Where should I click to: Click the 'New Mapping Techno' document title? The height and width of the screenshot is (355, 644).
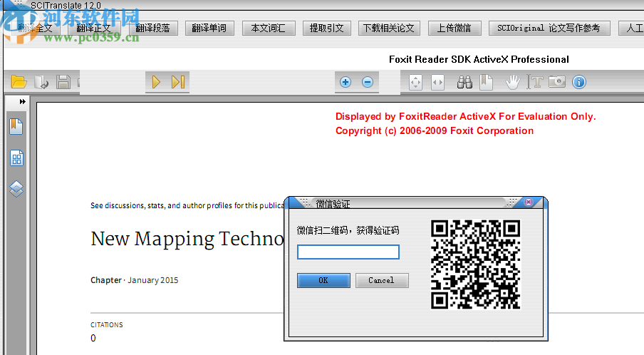pos(187,239)
